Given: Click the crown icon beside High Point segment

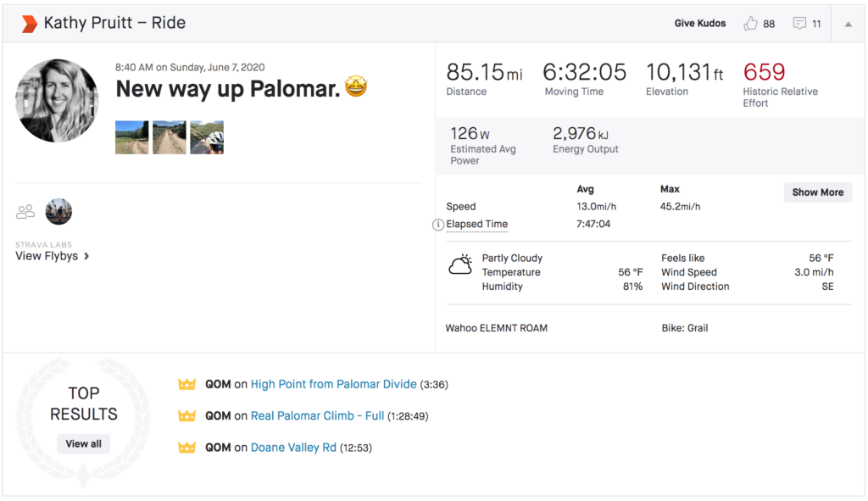Looking at the screenshot, I should (x=186, y=384).
